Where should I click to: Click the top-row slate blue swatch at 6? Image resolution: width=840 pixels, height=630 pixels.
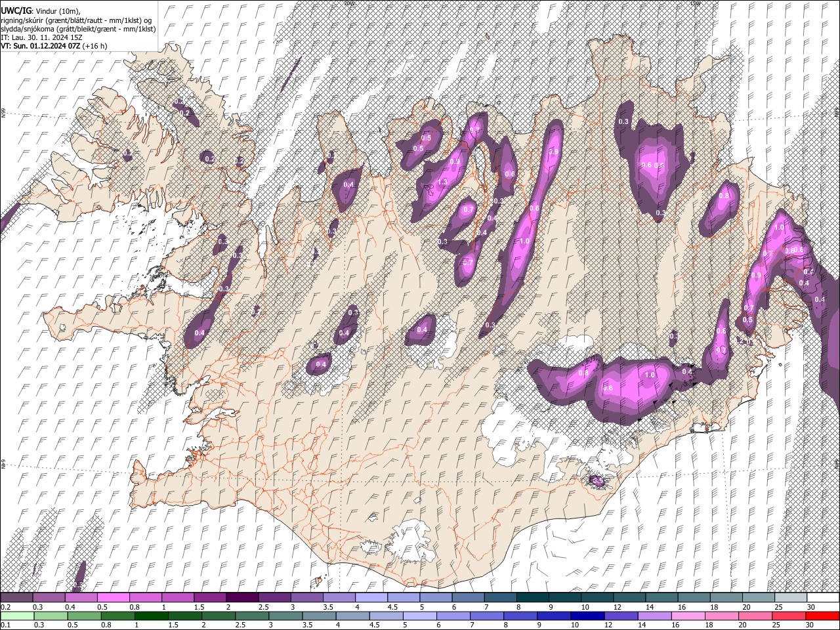pyautogui.click(x=467, y=598)
